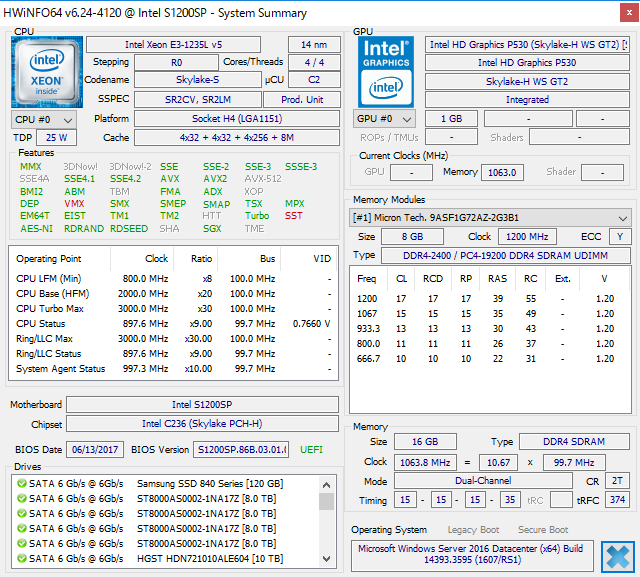Click the drives list scroll up arrow
640x577 pixels.
[x=326, y=485]
